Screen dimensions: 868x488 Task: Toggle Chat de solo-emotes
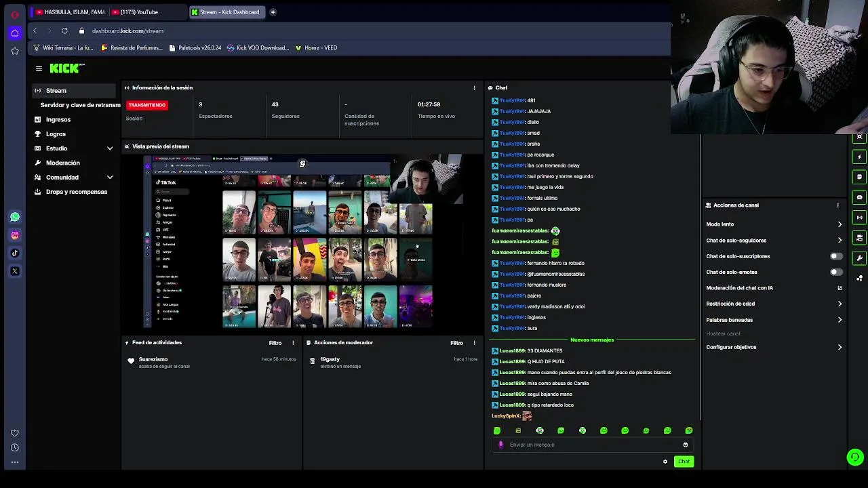coord(836,272)
